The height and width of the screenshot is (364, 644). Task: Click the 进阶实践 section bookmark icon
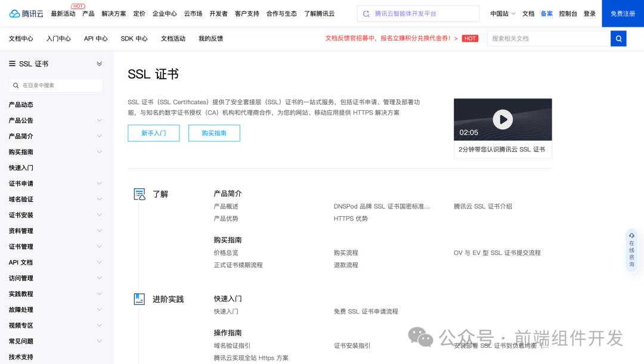click(x=139, y=299)
